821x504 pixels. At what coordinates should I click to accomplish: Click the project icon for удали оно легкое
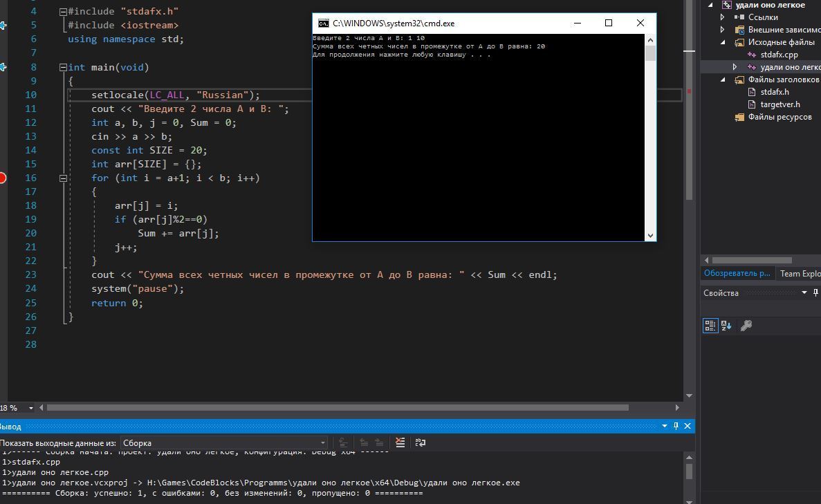pos(727,5)
